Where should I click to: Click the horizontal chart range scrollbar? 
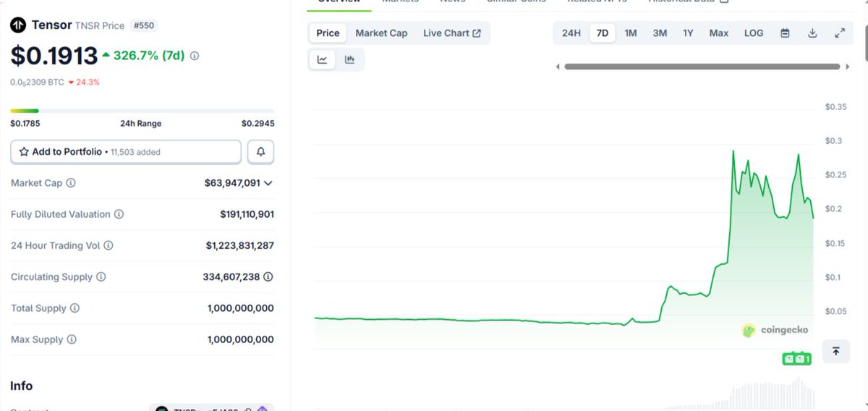(702, 67)
